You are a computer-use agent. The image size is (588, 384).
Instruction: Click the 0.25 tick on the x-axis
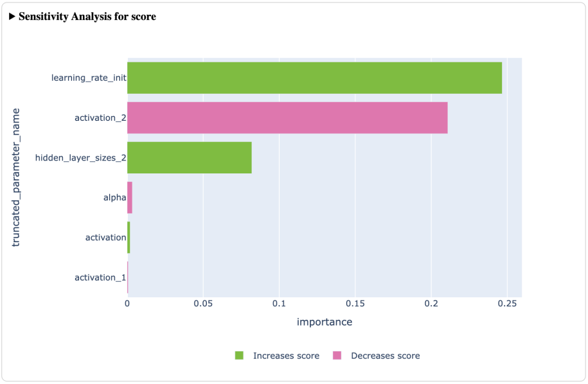coord(507,303)
